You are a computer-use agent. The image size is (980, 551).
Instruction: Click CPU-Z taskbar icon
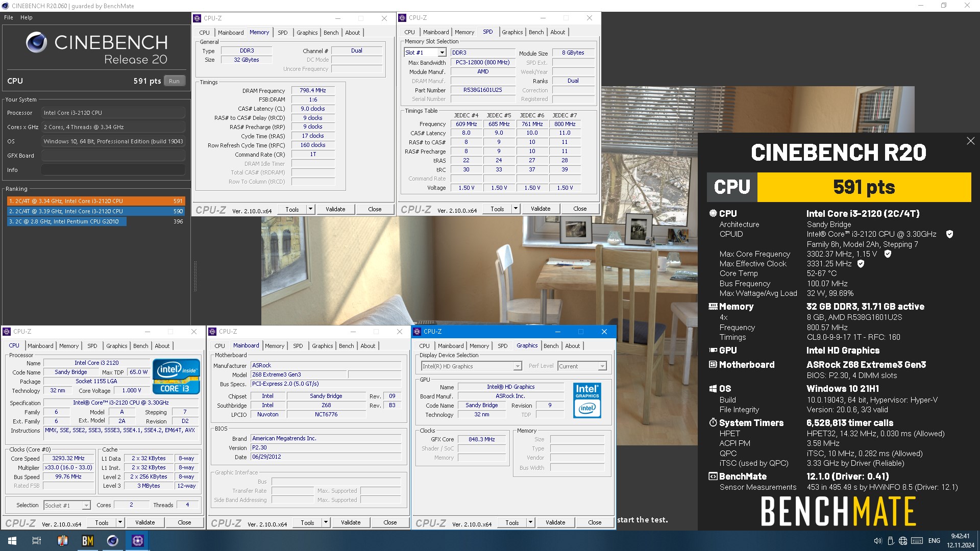(138, 541)
